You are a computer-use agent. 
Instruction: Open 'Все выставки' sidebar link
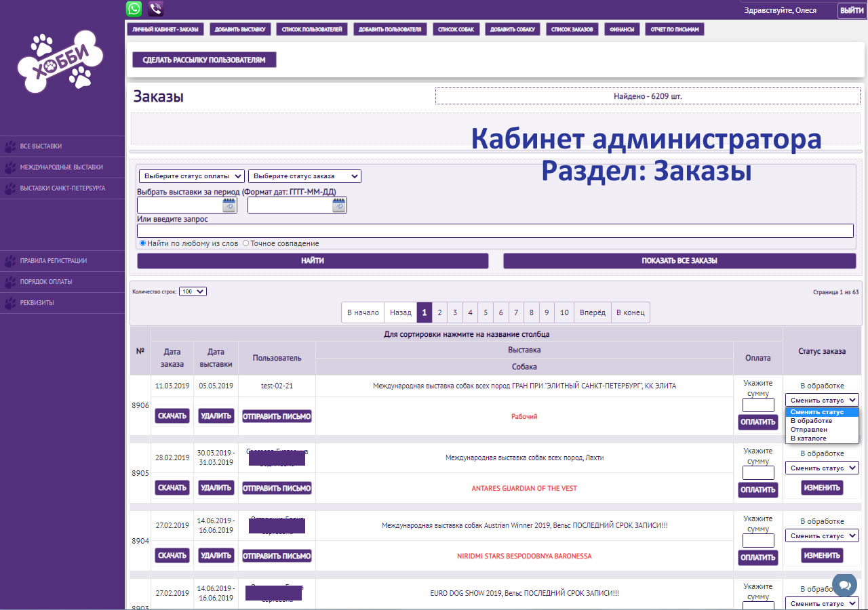pyautogui.click(x=41, y=146)
